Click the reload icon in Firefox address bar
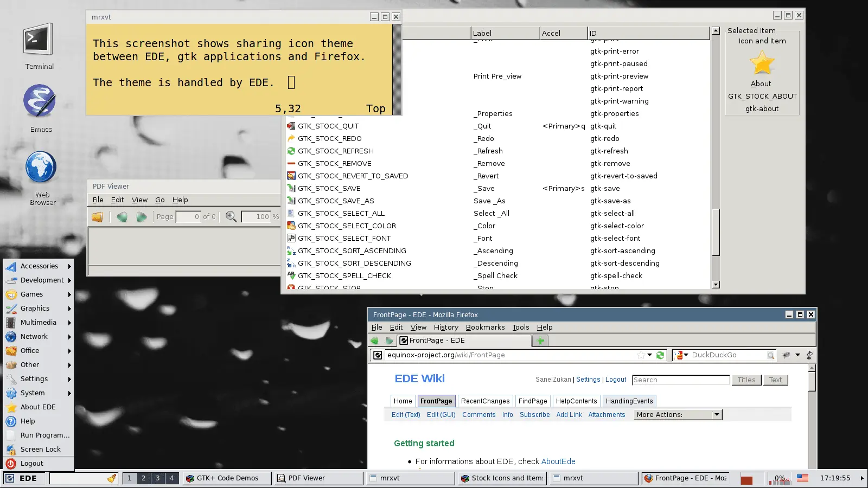The height and width of the screenshot is (488, 868). click(x=660, y=355)
